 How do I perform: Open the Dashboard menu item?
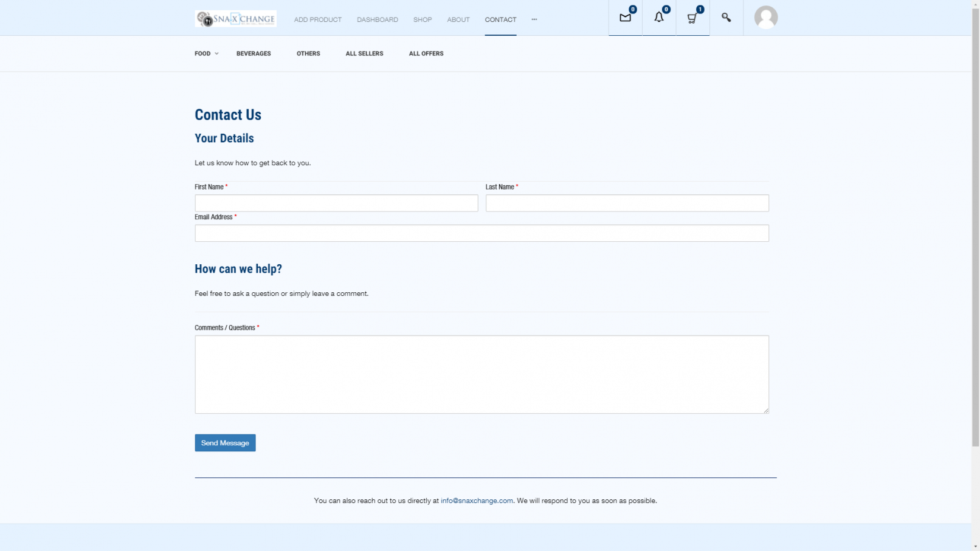click(377, 19)
